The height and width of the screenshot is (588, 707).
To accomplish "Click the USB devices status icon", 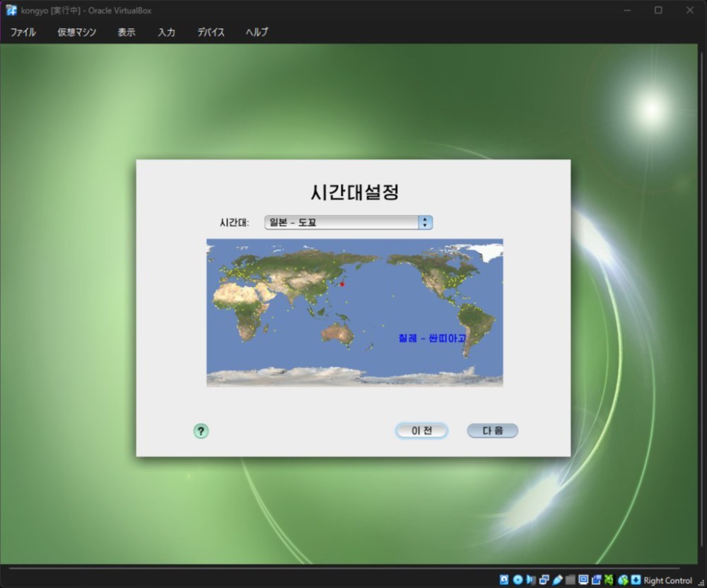I will coord(557,580).
